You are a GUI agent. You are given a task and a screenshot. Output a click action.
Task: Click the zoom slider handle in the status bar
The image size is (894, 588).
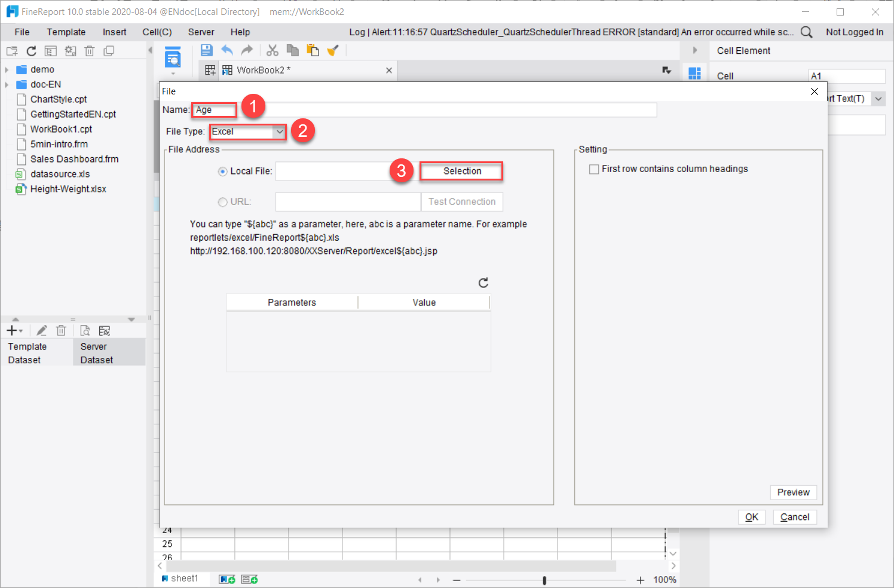click(544, 580)
